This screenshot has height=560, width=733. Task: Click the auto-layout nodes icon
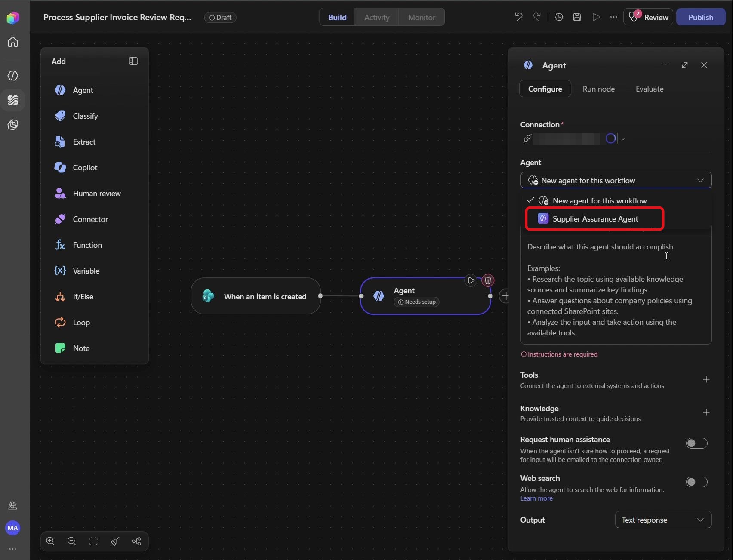(x=136, y=541)
